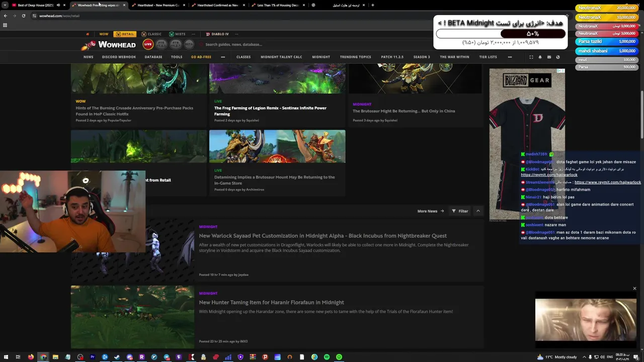Select the RETAIL game version toggle
The image size is (644, 362).
click(125, 34)
